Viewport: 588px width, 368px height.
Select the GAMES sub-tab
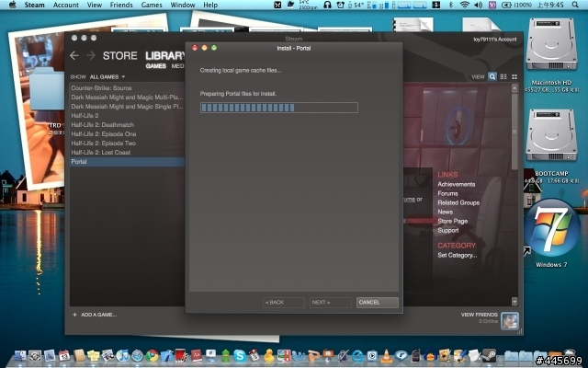pyautogui.click(x=156, y=66)
